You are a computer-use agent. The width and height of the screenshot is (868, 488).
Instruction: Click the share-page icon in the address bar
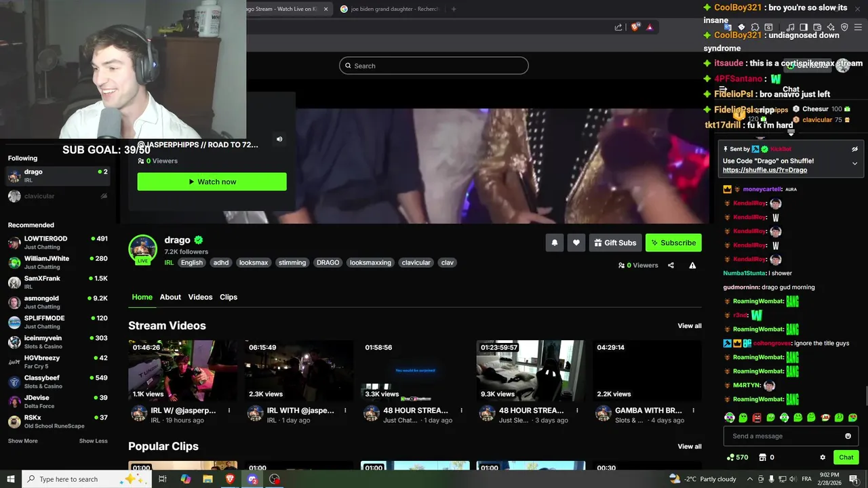tap(618, 27)
